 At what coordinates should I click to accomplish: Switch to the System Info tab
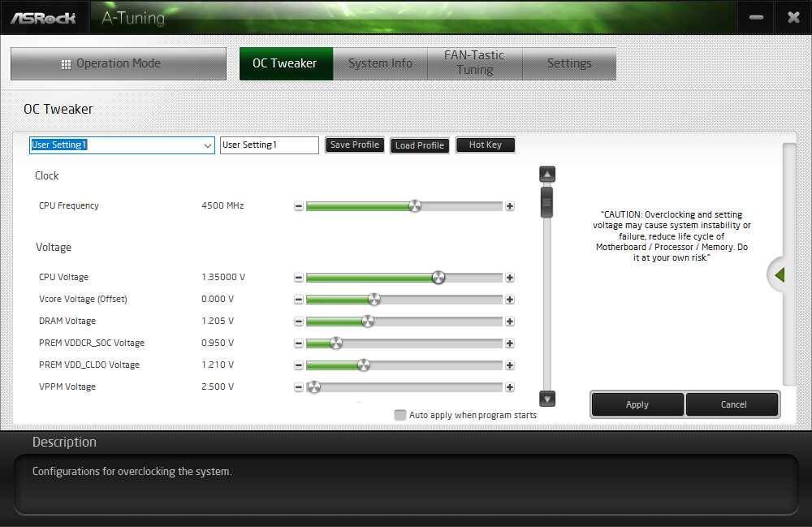tap(380, 63)
